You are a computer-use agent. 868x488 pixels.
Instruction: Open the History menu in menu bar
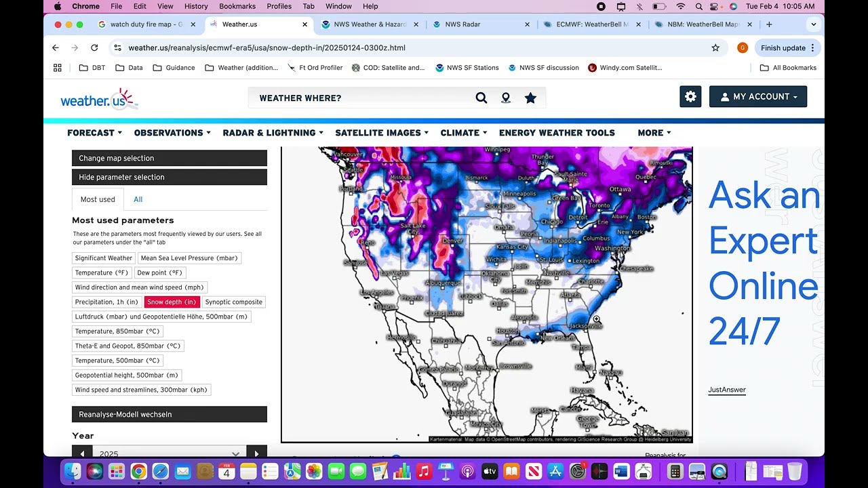coord(196,6)
